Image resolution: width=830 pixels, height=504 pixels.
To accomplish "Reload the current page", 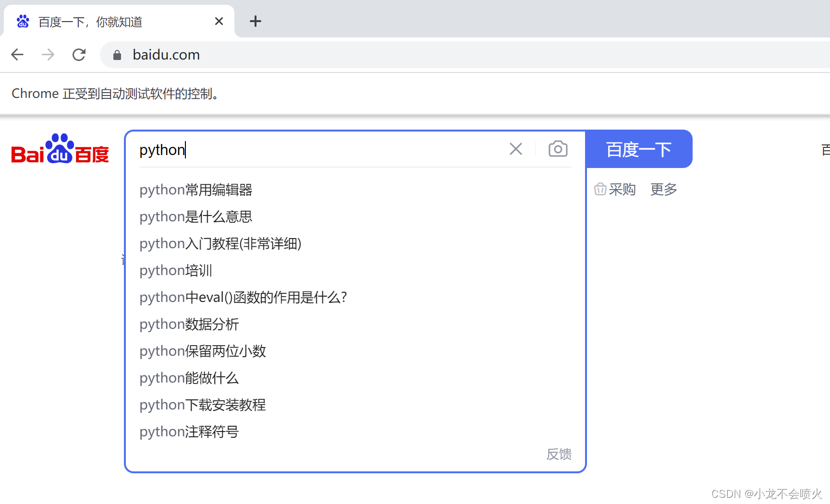I will coord(79,55).
